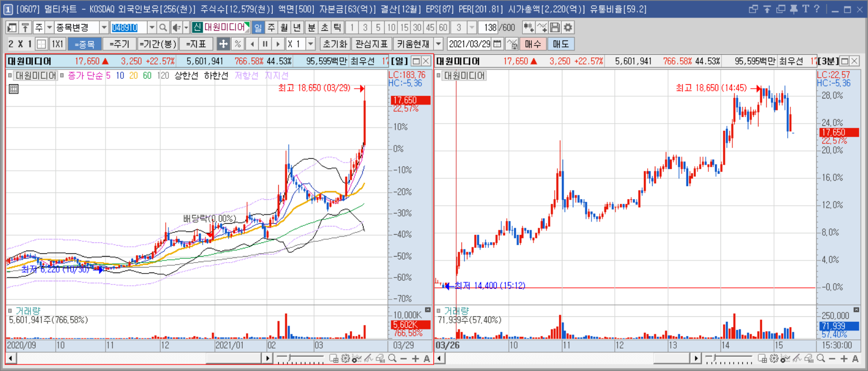The height and width of the screenshot is (371, 868).
Task: Click the add candlestick chart icon
Action: click(x=529, y=27)
